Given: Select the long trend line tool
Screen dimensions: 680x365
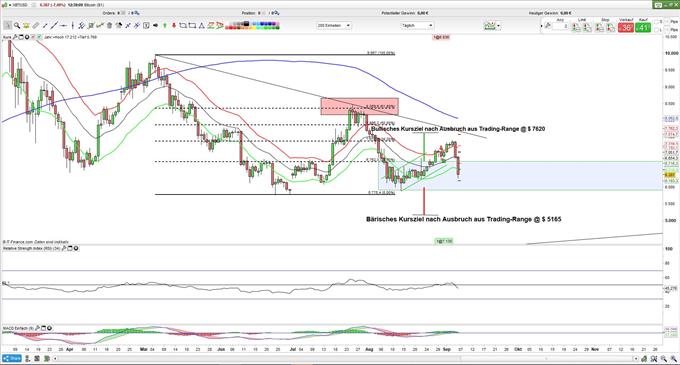Looking at the screenshot, I should (x=54, y=26).
